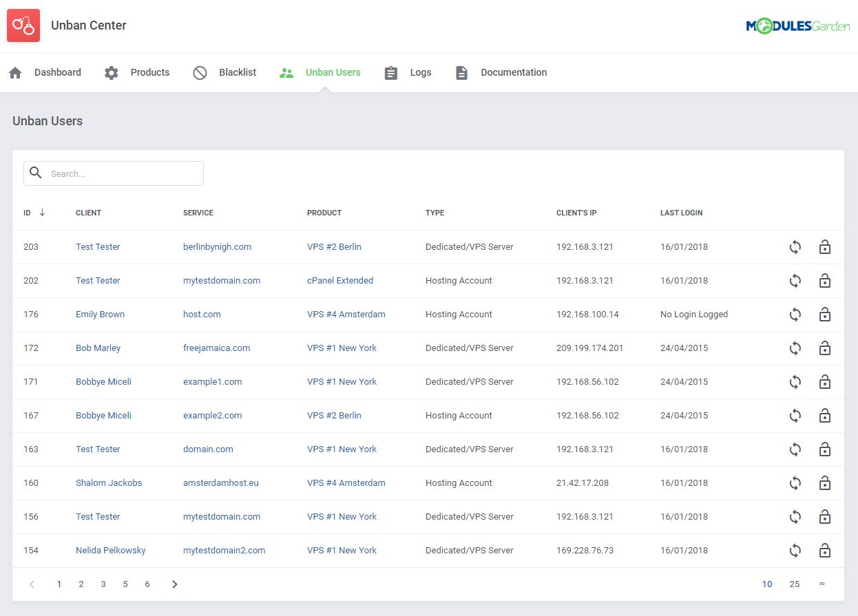The height and width of the screenshot is (616, 858).
Task: Select page 1 in pagination
Action: point(59,584)
